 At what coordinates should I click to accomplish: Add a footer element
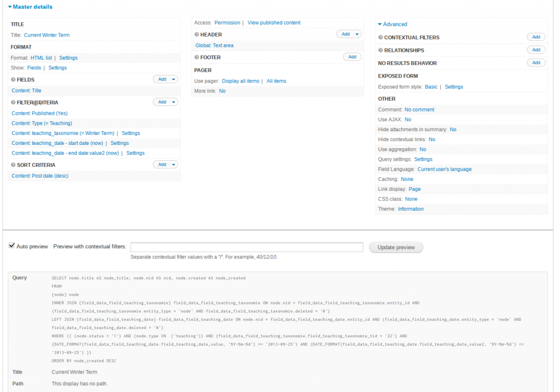(352, 57)
